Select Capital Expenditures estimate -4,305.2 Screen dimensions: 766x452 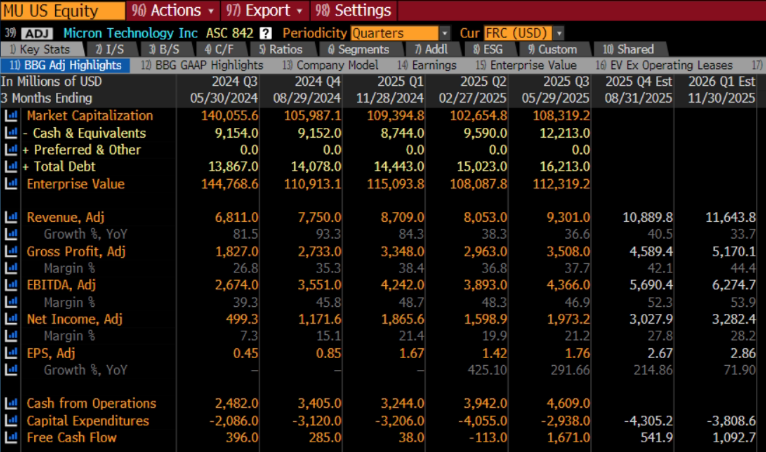[648, 421]
